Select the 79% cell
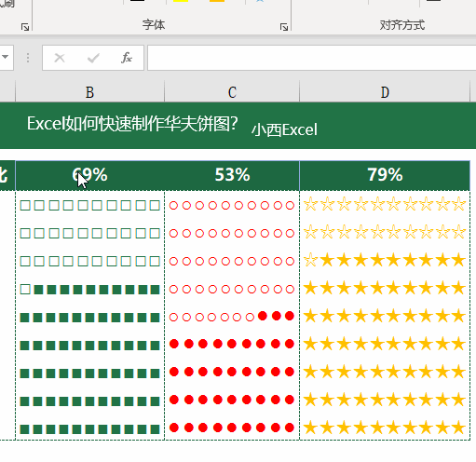This screenshot has height=462, width=476. (x=385, y=175)
